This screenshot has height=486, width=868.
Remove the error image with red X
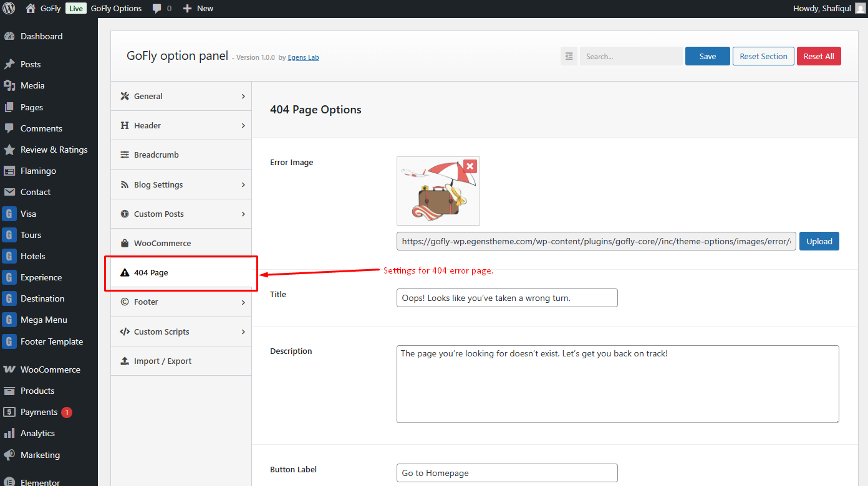470,166
